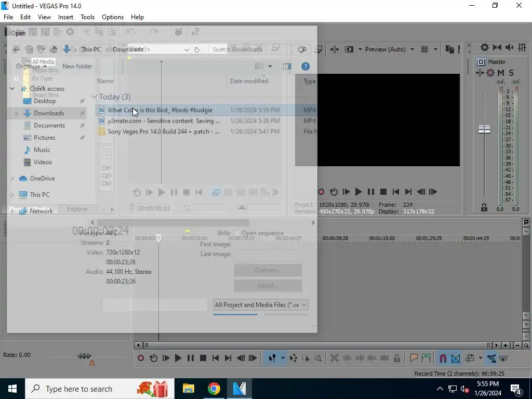This screenshot has height=399, width=532.
Task: Select Downloads in navigation pane
Action: click(x=48, y=113)
